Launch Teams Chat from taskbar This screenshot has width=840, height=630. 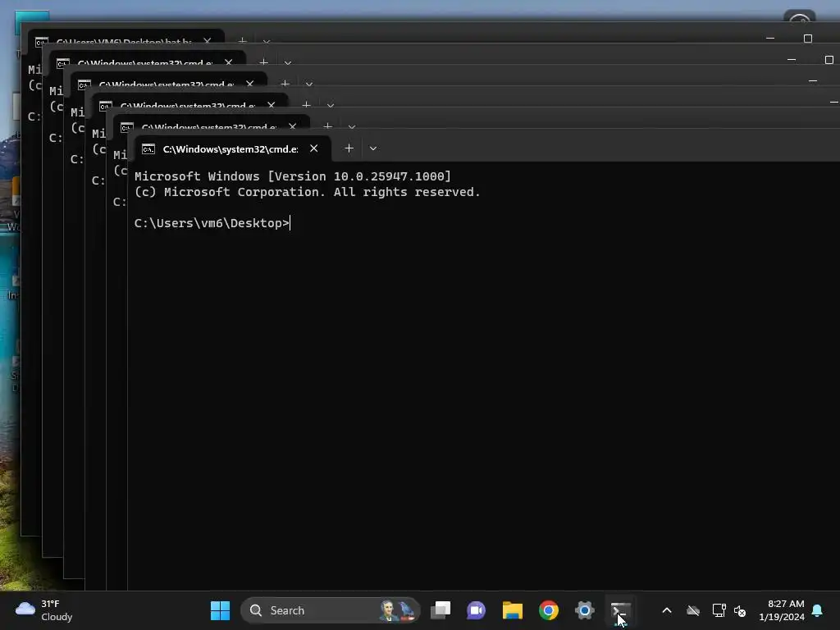(477, 610)
